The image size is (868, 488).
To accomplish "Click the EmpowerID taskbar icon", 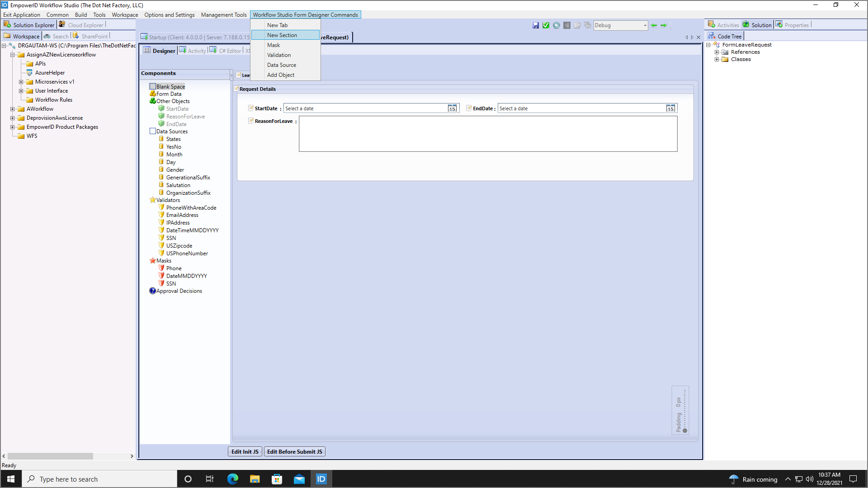I will (x=321, y=479).
